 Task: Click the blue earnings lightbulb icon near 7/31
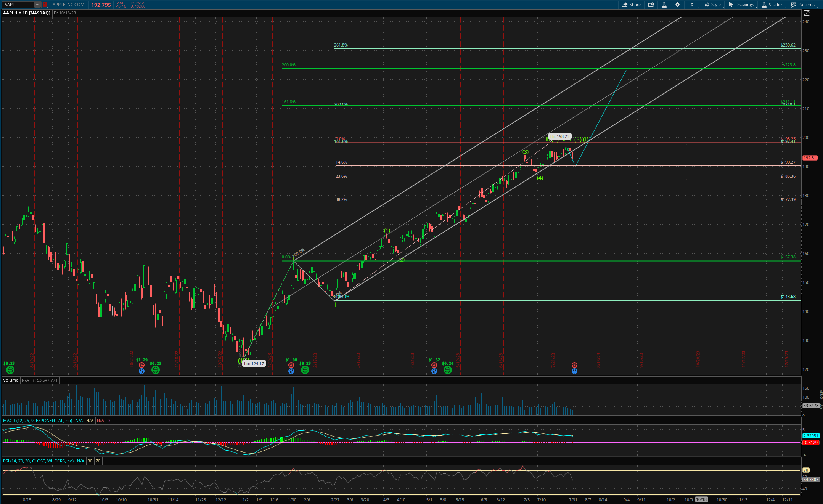pyautogui.click(x=574, y=371)
